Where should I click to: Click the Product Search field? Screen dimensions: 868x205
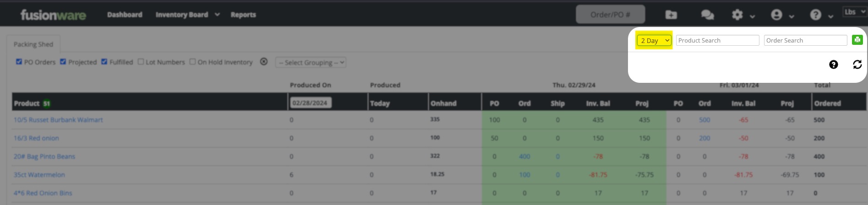[x=717, y=40]
